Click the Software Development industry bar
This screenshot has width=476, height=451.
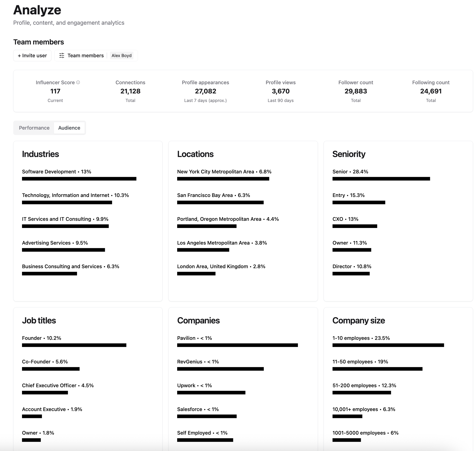pyautogui.click(x=79, y=179)
